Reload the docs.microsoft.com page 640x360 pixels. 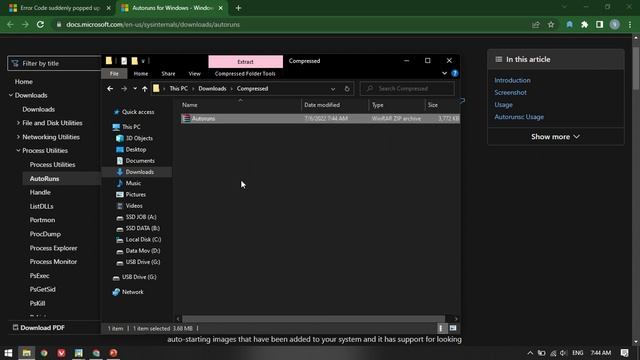pyautogui.click(x=40, y=24)
